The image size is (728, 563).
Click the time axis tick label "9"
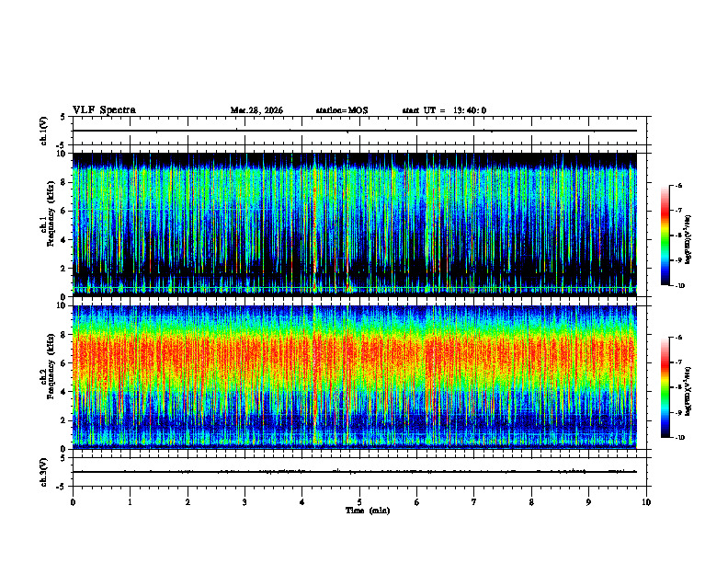point(588,502)
